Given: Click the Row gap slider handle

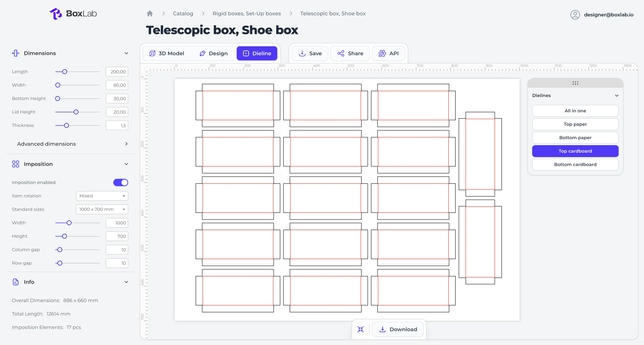Looking at the screenshot, I should [x=60, y=263].
